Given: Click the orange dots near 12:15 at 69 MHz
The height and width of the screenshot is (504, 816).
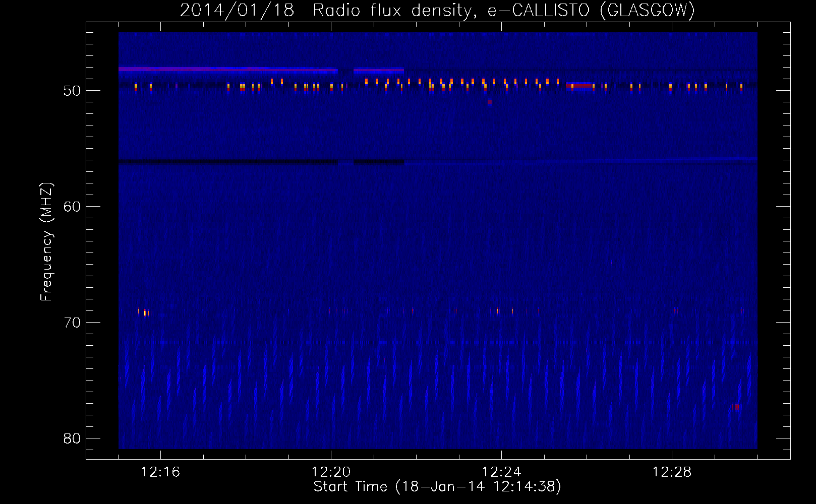Looking at the screenshot, I should pos(145,312).
